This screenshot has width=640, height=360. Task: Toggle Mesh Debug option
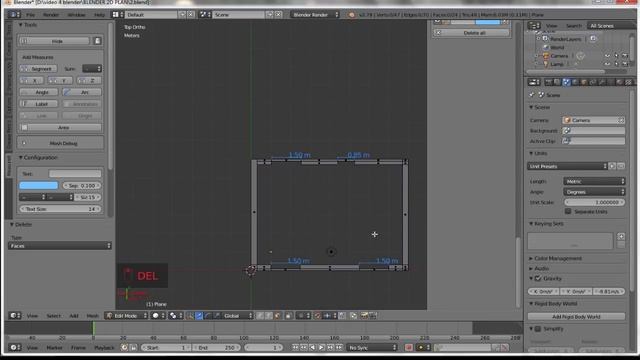click(60, 143)
